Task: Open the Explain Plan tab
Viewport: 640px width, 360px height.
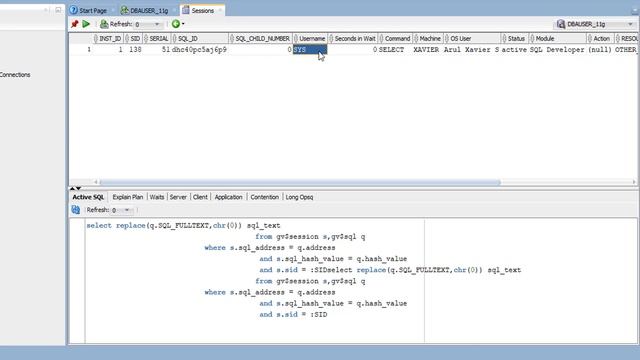Action: coord(128,197)
